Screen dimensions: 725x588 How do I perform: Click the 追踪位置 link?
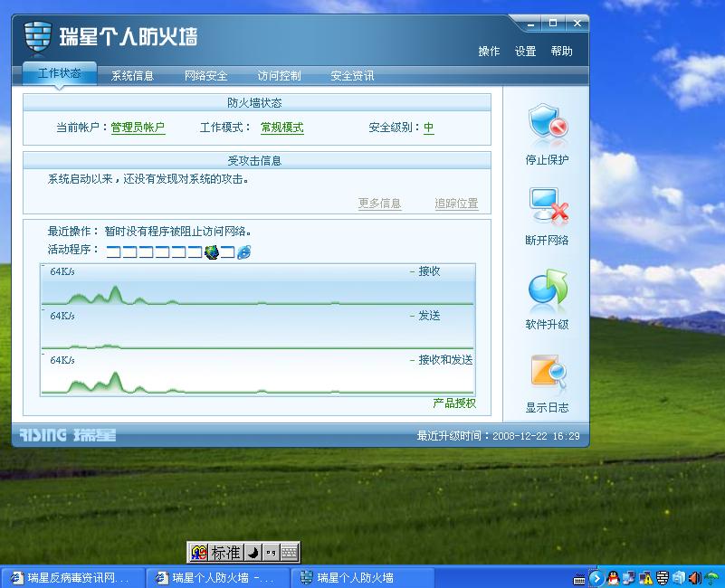[x=456, y=204]
